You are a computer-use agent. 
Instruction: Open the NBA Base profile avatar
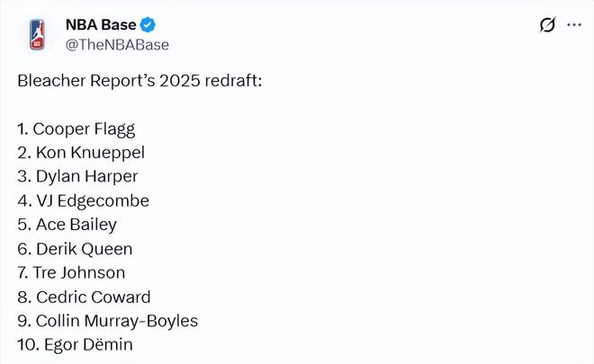[36, 34]
